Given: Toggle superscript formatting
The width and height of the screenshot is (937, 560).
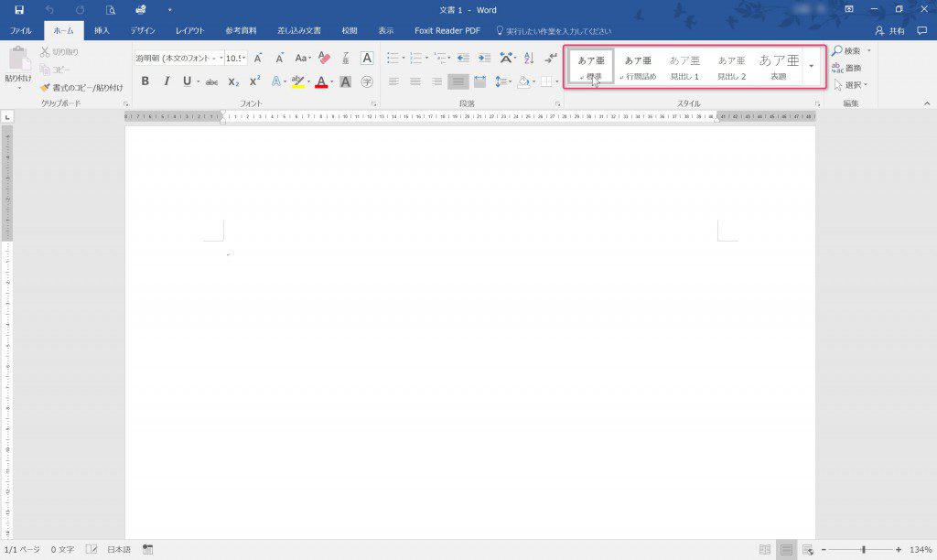Looking at the screenshot, I should pyautogui.click(x=254, y=81).
